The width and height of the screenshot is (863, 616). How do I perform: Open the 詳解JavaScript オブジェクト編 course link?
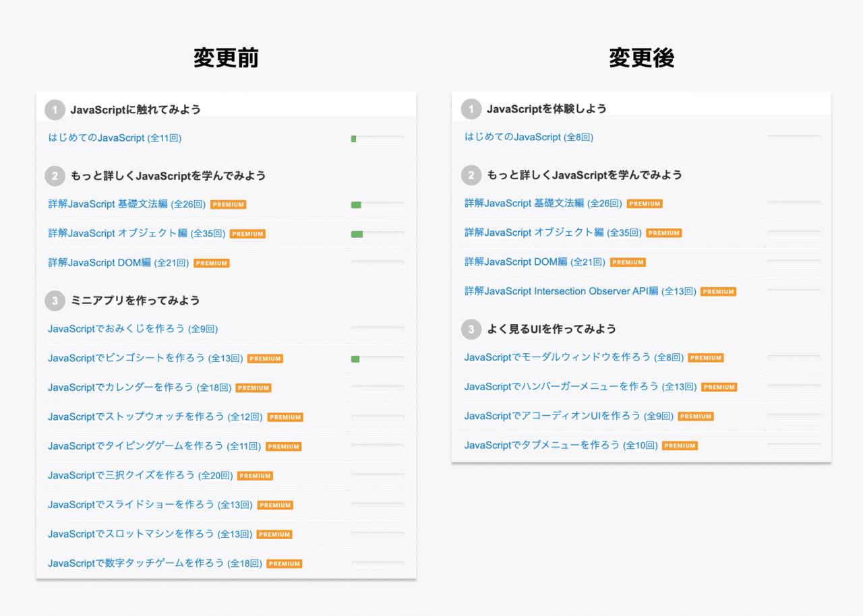click(128, 233)
